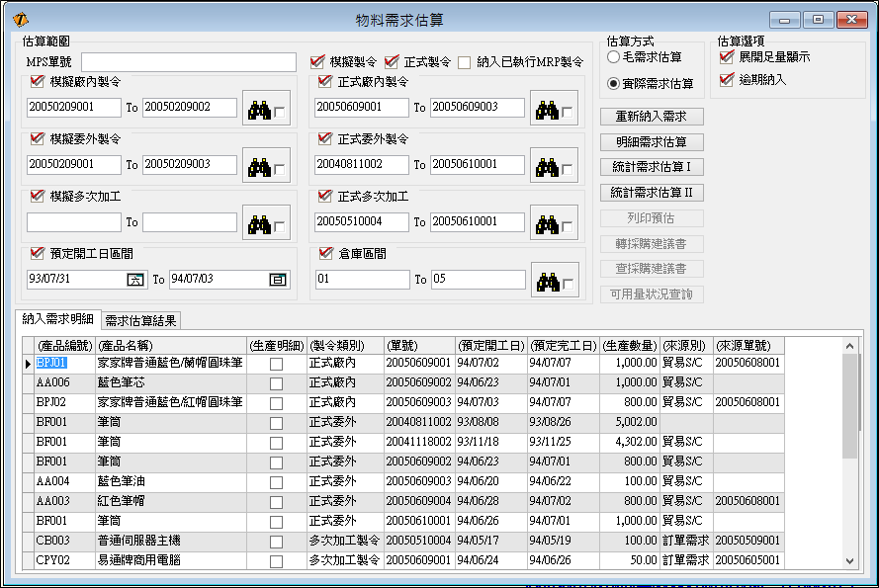The height and width of the screenshot is (588, 879).
Task: Click binoculars icon for 模擬多次加工 range
Action: [259, 223]
